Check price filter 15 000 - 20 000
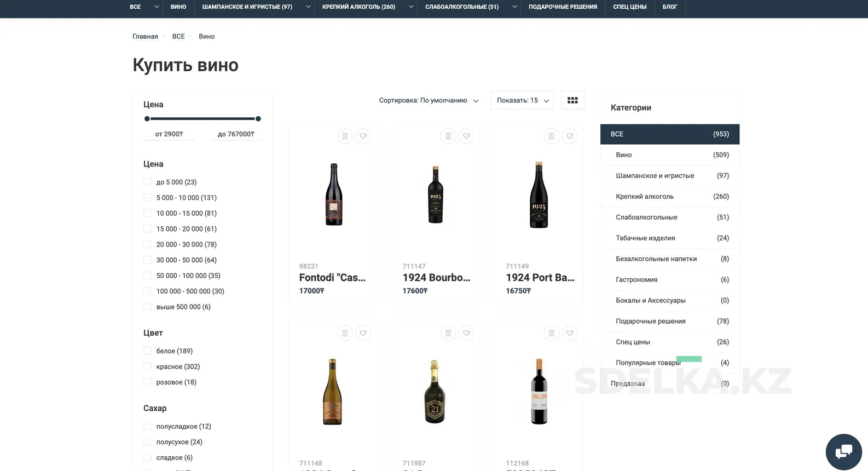This screenshot has height=471, width=868. click(147, 229)
